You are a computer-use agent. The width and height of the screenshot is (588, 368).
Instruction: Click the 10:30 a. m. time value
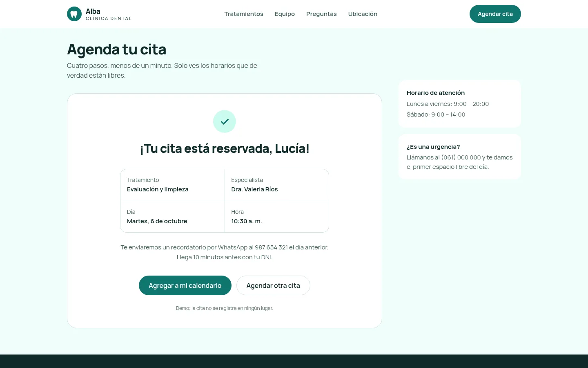[x=247, y=221]
